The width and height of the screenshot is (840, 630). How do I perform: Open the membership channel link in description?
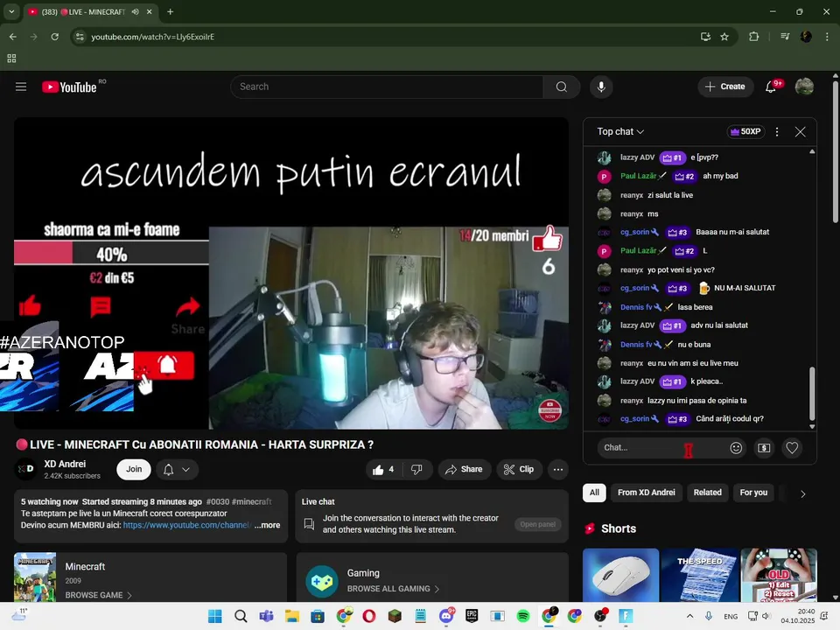(x=187, y=525)
